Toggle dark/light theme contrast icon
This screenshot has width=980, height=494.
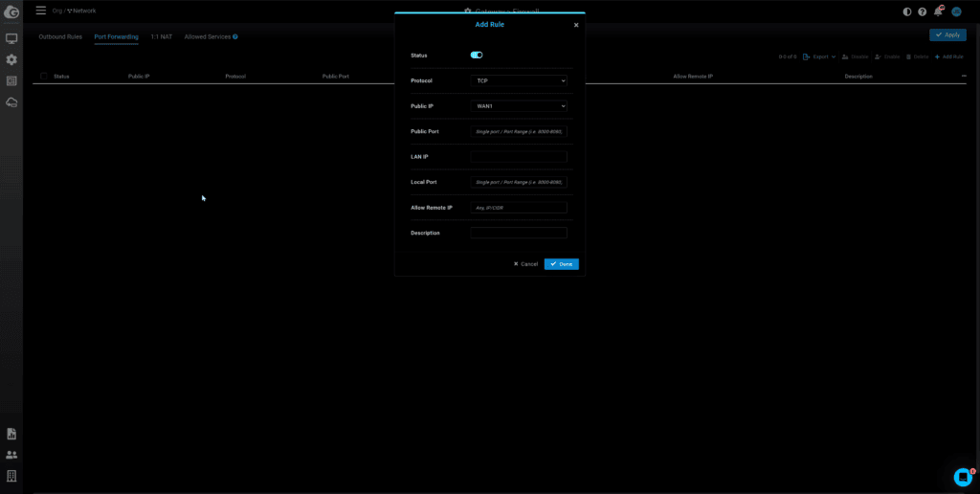pos(907,11)
